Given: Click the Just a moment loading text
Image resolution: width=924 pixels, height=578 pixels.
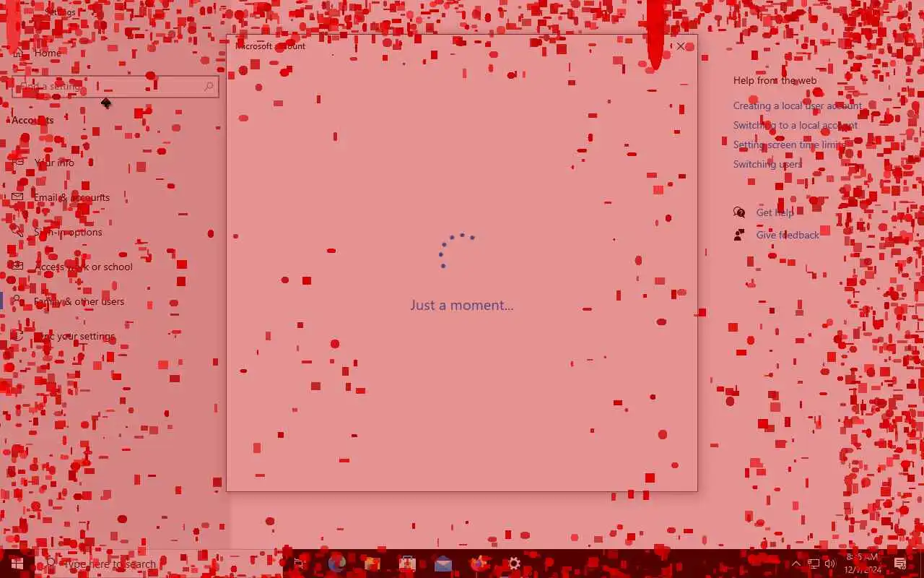Looking at the screenshot, I should (x=462, y=305).
